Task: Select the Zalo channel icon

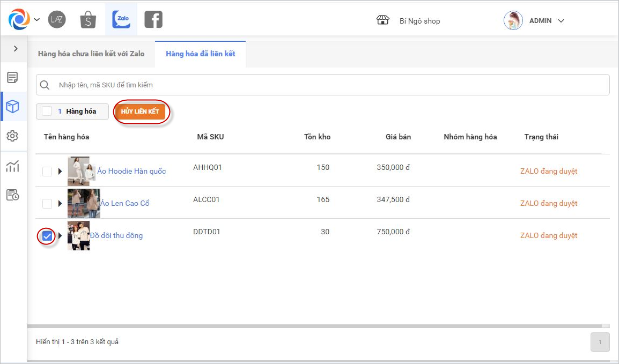Action: coord(121,20)
